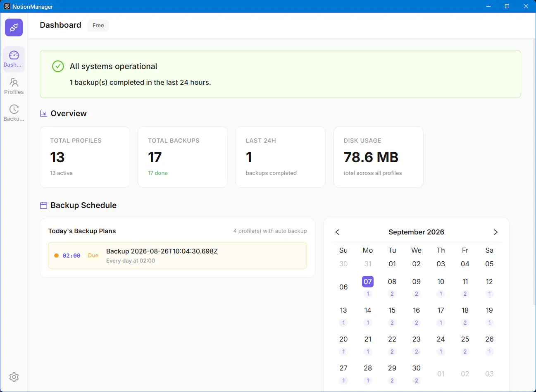Image resolution: width=536 pixels, height=392 pixels.
Task: Select September 12 in the calendar
Action: (x=489, y=282)
